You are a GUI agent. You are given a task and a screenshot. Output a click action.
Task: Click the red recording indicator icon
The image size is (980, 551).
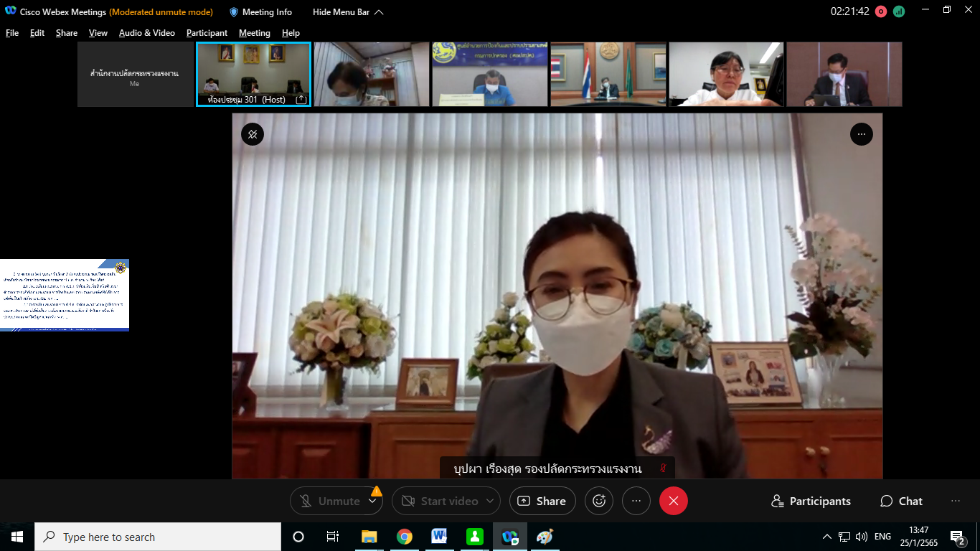[x=881, y=11]
